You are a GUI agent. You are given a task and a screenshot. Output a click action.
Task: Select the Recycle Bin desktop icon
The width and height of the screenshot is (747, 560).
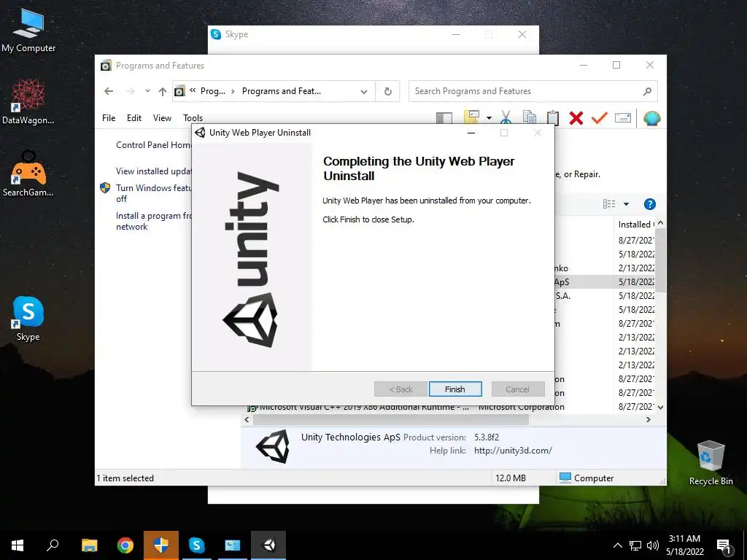711,462
